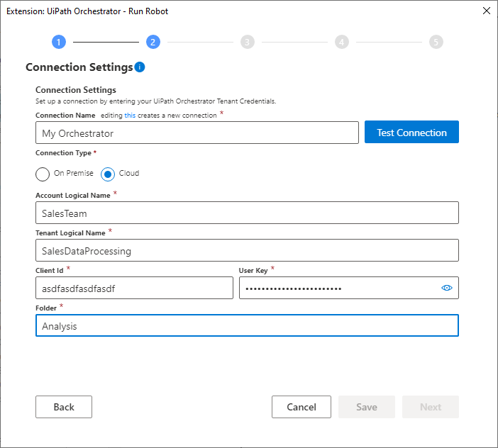Open the 'this' link near Connection Name
Image resolution: width=498 pixels, height=448 pixels.
(x=130, y=116)
